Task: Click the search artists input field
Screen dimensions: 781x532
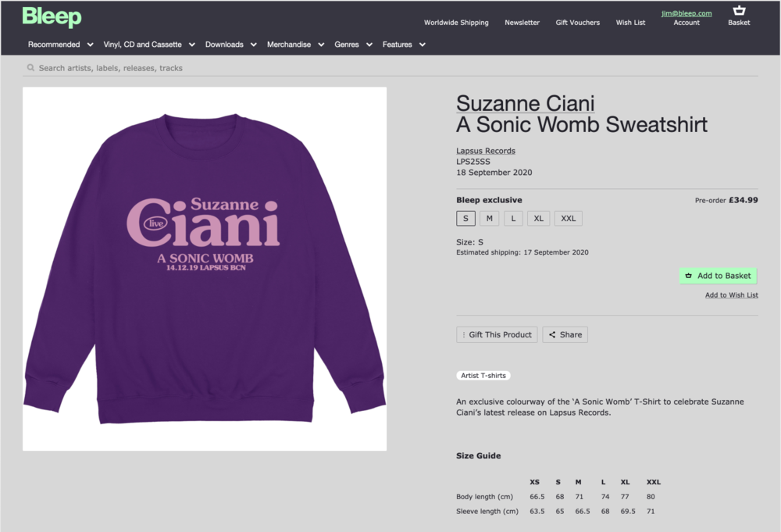Action: click(x=390, y=68)
